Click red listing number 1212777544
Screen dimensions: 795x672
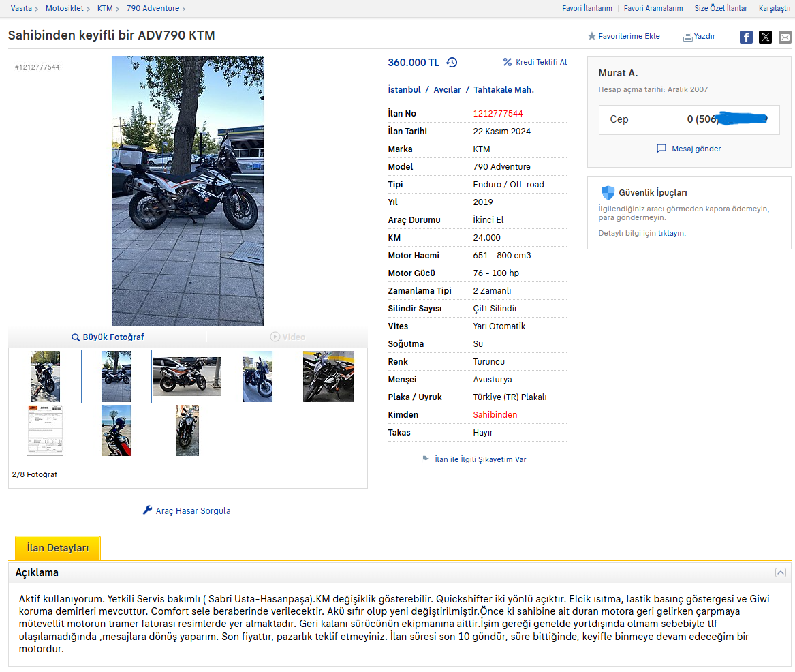[x=498, y=114]
